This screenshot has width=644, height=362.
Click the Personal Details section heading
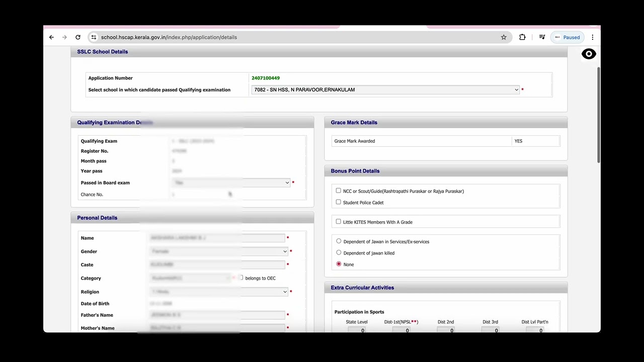pos(97,218)
